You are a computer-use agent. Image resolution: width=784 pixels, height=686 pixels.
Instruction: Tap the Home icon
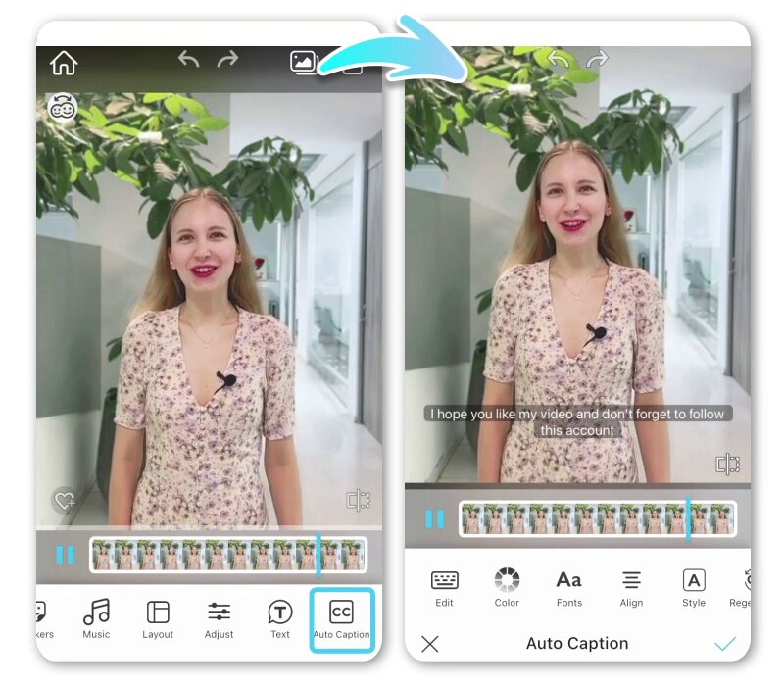pyautogui.click(x=63, y=62)
